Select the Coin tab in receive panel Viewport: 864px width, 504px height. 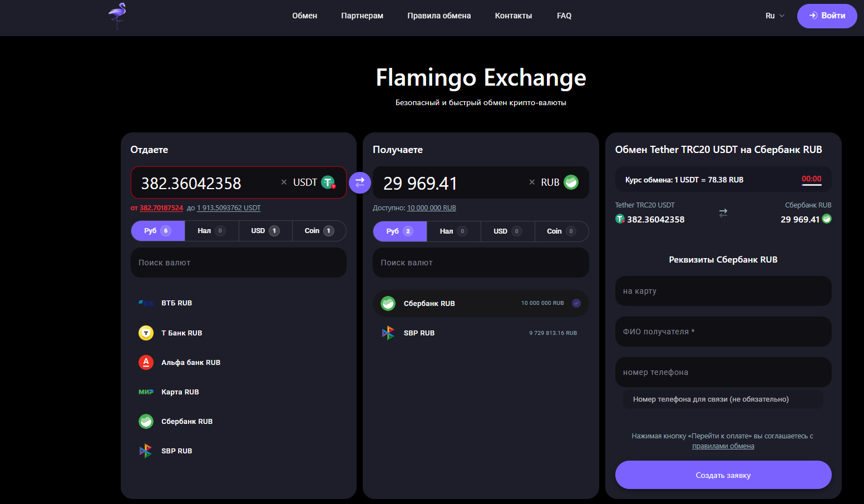point(562,231)
